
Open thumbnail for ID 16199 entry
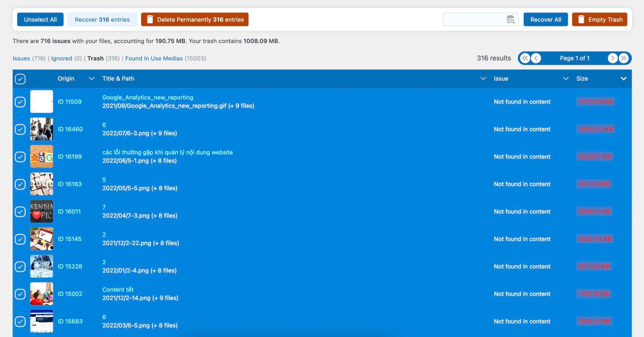(x=42, y=156)
